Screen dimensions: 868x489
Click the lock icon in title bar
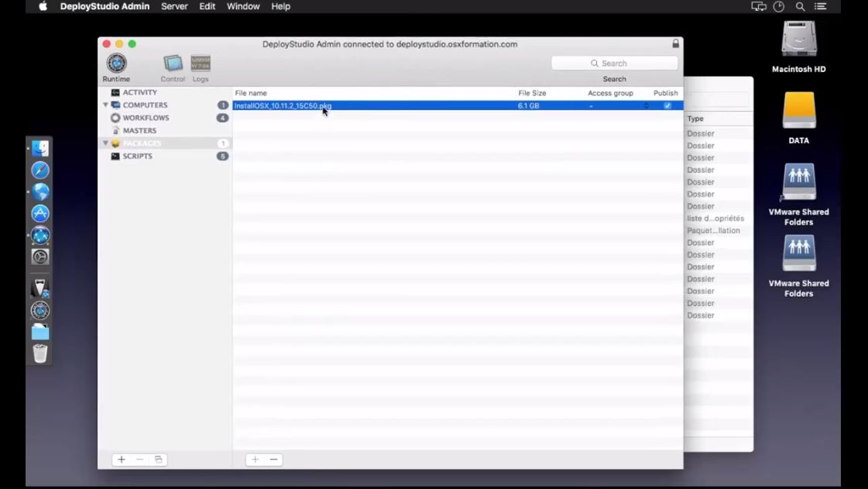(x=675, y=44)
